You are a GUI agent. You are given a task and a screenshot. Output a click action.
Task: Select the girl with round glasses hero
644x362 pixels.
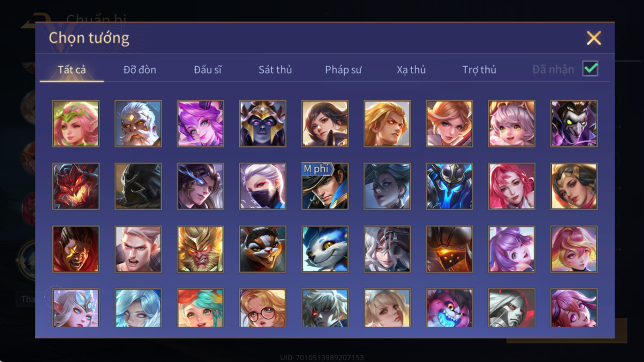[x=262, y=308]
